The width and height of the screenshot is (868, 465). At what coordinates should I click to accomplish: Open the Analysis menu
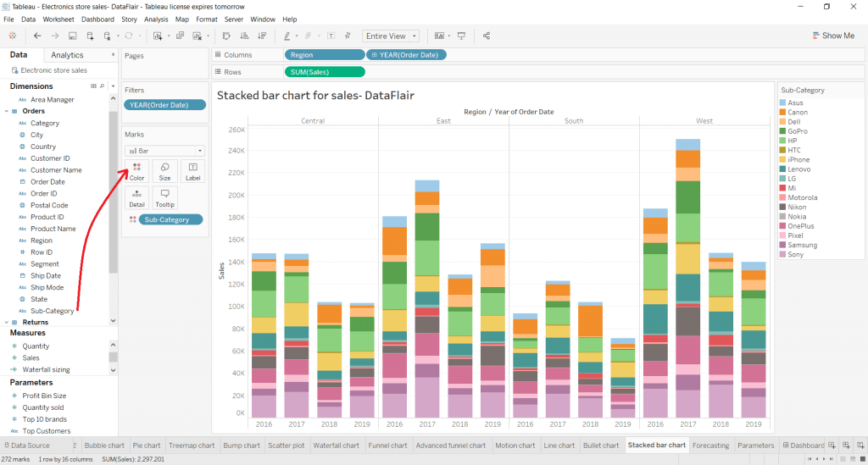pos(156,19)
